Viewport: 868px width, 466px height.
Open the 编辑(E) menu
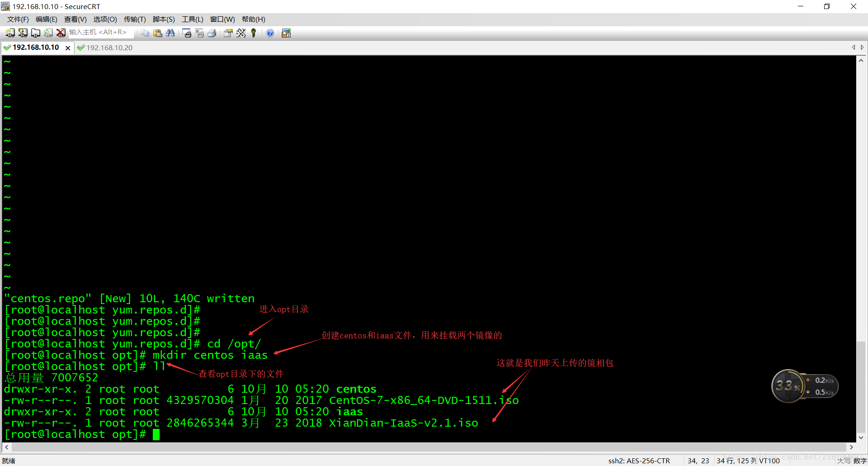(47, 19)
